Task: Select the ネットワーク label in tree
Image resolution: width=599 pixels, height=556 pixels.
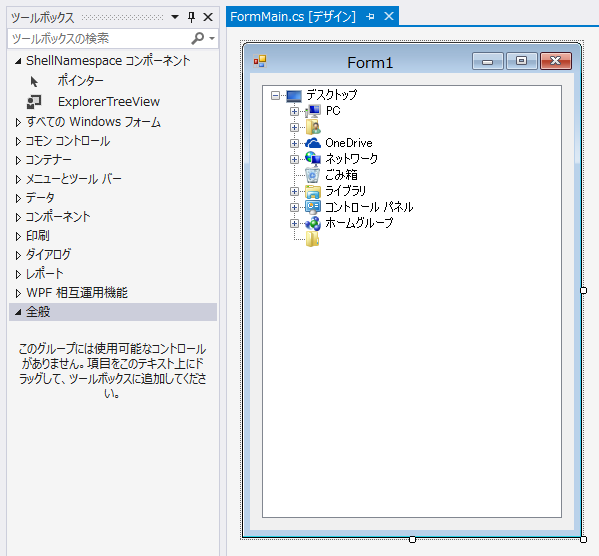Action: pos(351,159)
